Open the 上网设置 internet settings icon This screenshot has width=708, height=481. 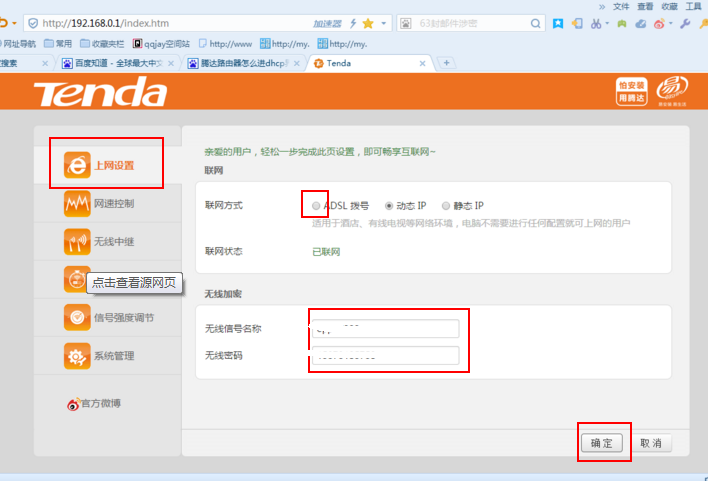tap(77, 165)
